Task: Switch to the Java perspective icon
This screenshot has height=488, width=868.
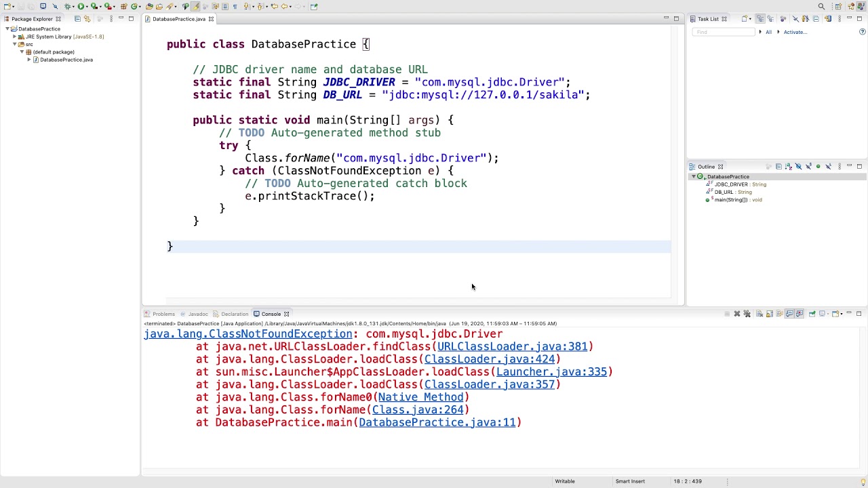Action: [x=861, y=6]
